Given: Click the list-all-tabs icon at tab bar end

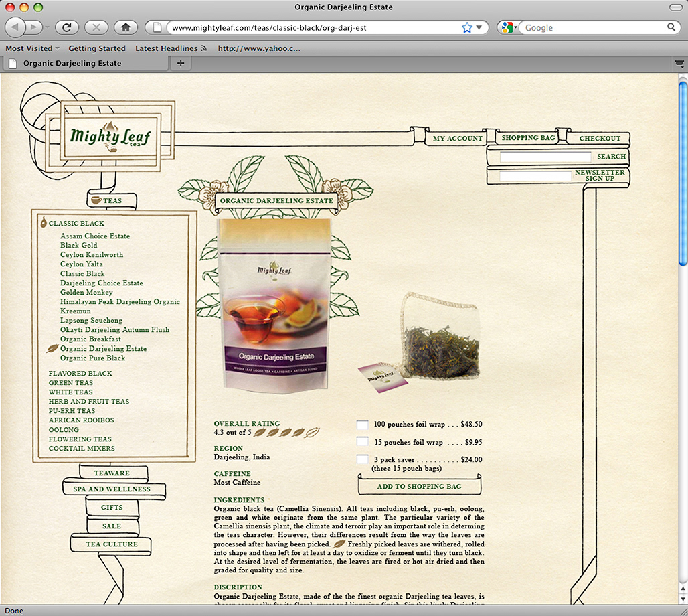Looking at the screenshot, I should point(679,64).
